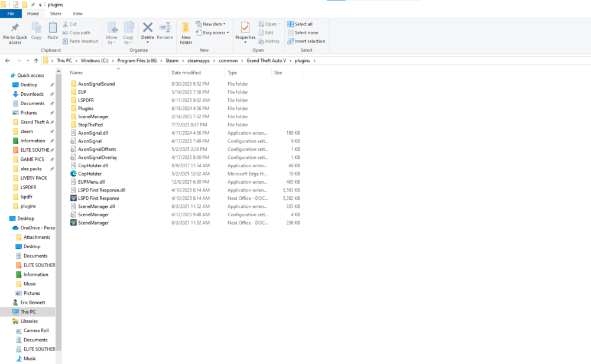Select LSPD First Response.dll file
Image resolution: width=591 pixels, height=364 pixels.
tap(102, 190)
